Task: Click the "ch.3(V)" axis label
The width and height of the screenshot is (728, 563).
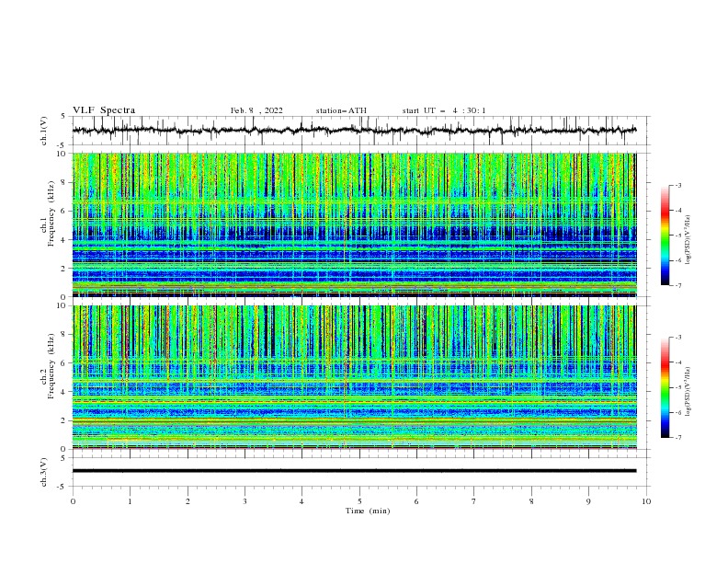Action: click(44, 472)
